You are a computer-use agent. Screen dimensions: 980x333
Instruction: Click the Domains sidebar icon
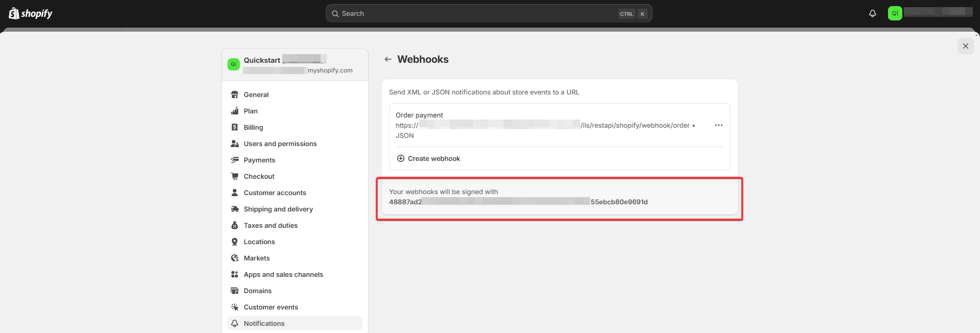tap(235, 291)
